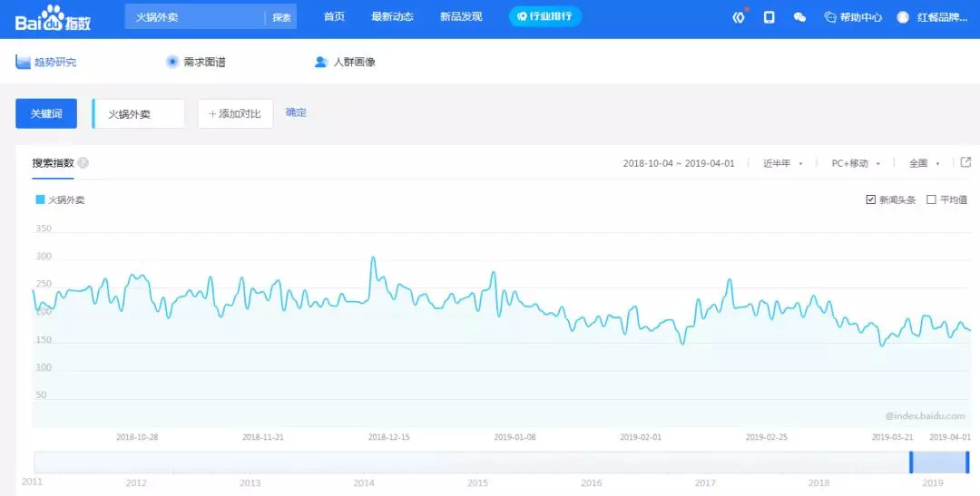This screenshot has width=980, height=496.
Task: Click the left handle of timeline range slider
Action: (x=911, y=462)
